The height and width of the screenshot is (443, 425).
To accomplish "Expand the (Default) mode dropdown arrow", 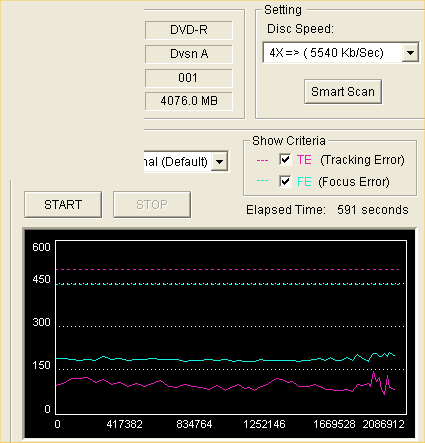I will point(219,162).
